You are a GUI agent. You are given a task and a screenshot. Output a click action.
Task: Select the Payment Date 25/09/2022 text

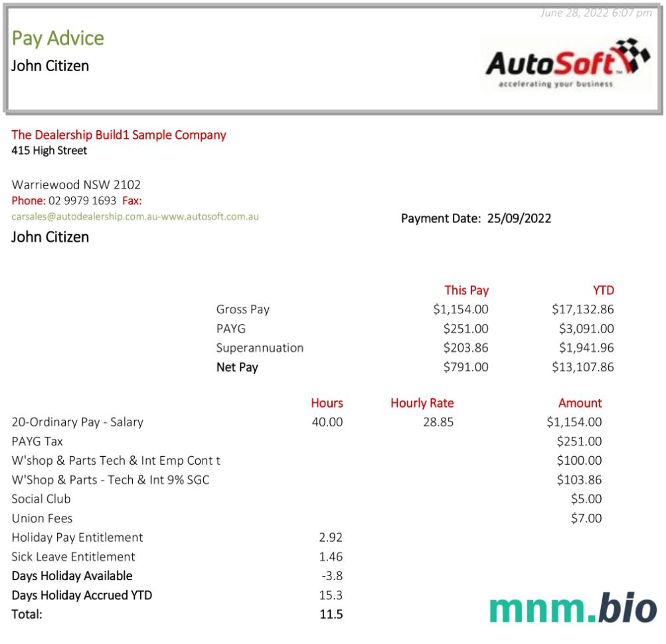475,218
